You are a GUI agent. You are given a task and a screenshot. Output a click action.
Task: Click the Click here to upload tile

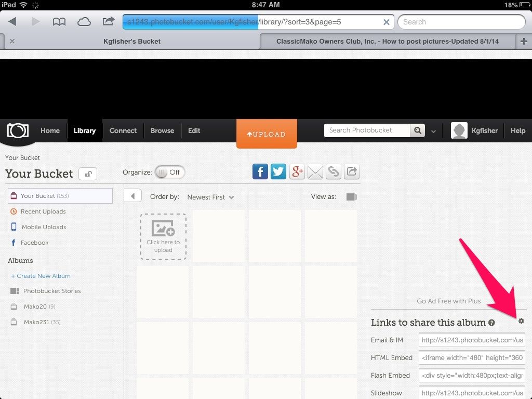[163, 237]
